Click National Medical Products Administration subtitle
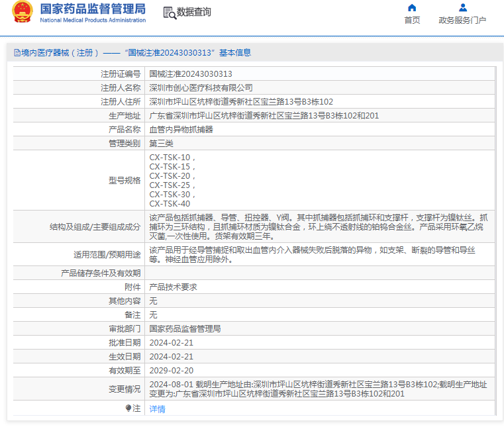This screenshot has width=504, height=427. pos(93,21)
